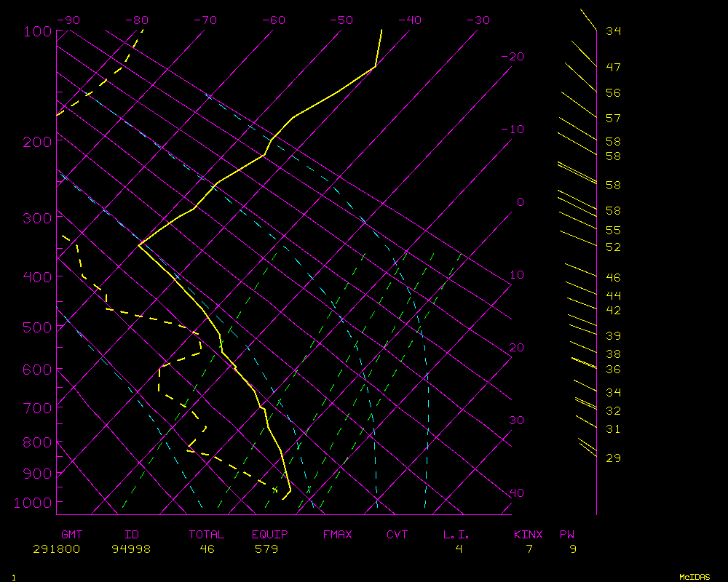Select the TOTAL index label
The height and width of the screenshot is (582, 728).
[x=207, y=535]
